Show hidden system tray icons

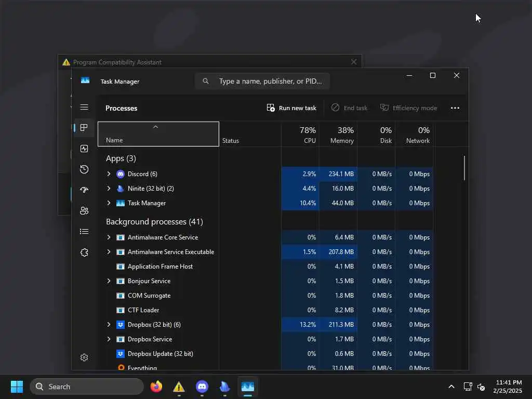click(451, 387)
